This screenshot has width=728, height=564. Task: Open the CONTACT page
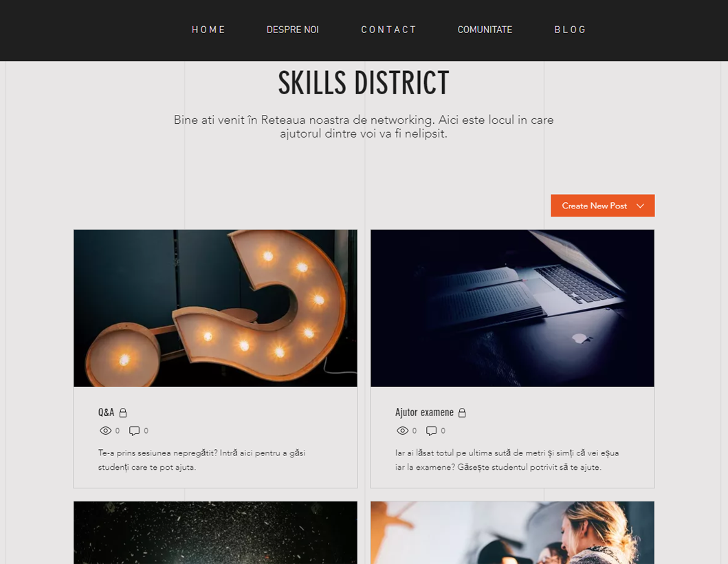tap(388, 30)
